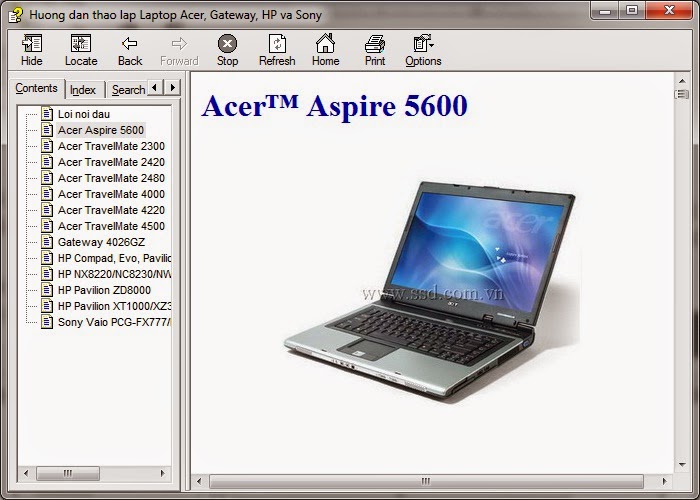This screenshot has width=700, height=500.
Task: Click the content pane scroll-down arrow
Action: click(x=683, y=465)
